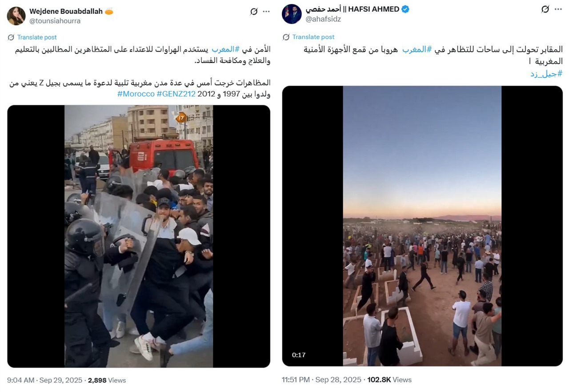The width and height of the screenshot is (569, 392).
Task: Click the translate icon on the right post
Action: [x=286, y=37]
